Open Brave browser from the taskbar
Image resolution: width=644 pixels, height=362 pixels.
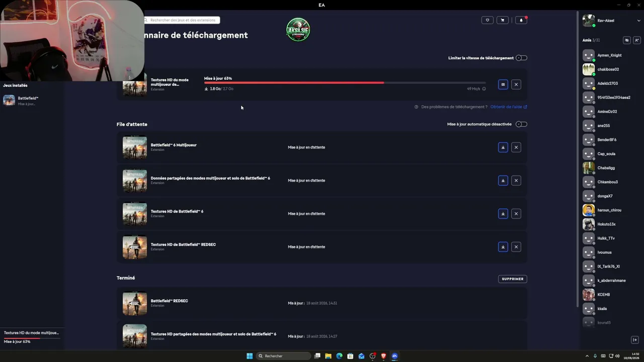(383, 356)
